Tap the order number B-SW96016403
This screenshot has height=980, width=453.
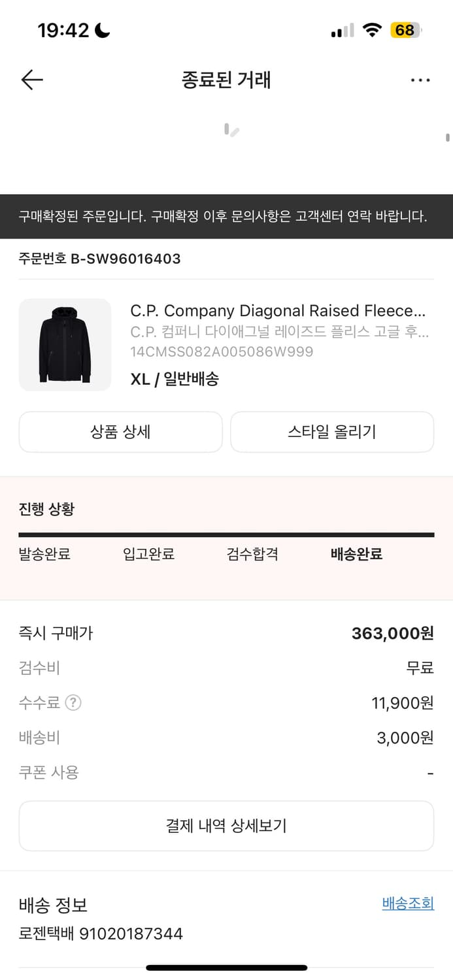[x=99, y=259]
